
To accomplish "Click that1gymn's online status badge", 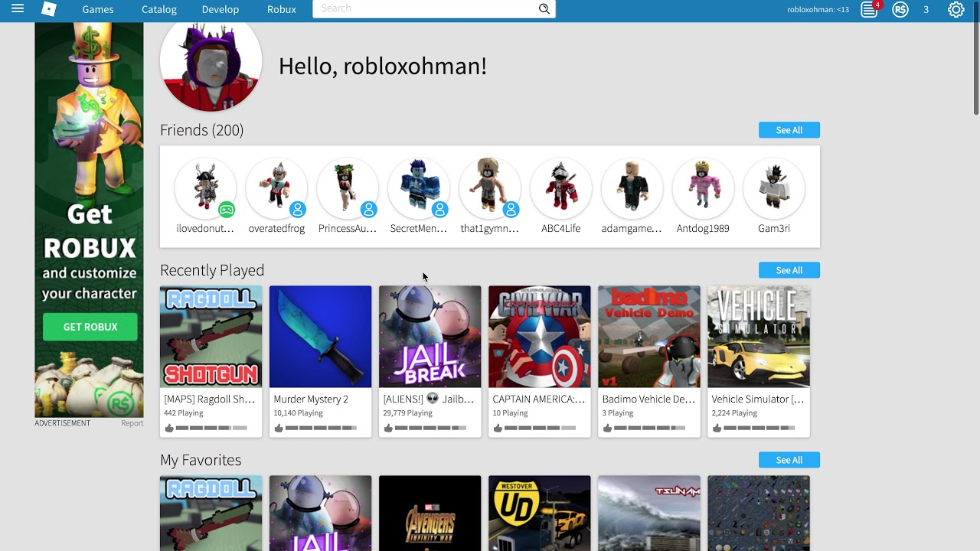I will (x=511, y=210).
